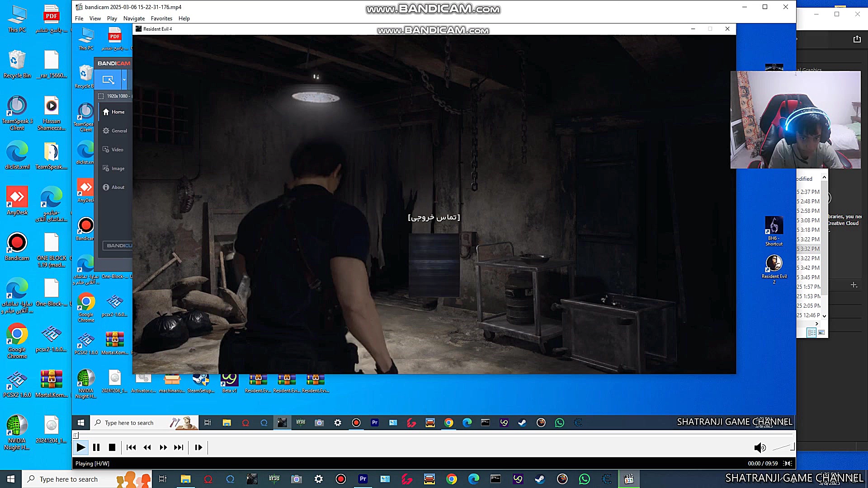Open the Navigate menu
Screen dimensions: 868x488
click(134, 19)
